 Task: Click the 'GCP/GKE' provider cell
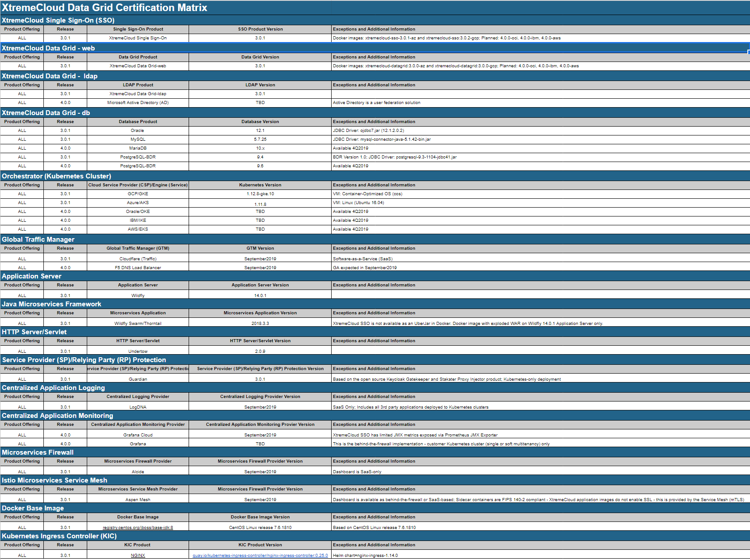click(x=138, y=194)
